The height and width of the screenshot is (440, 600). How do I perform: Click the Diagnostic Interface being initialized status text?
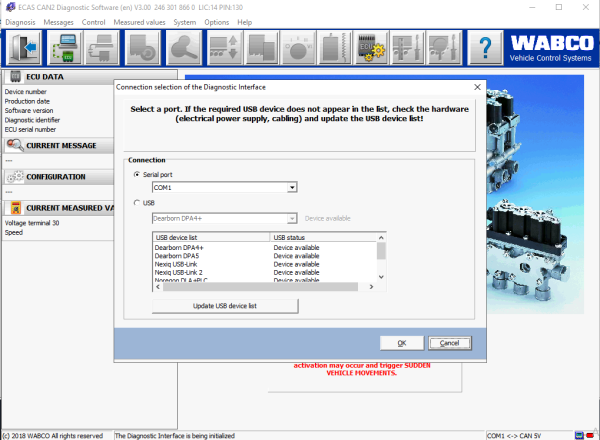[175, 436]
